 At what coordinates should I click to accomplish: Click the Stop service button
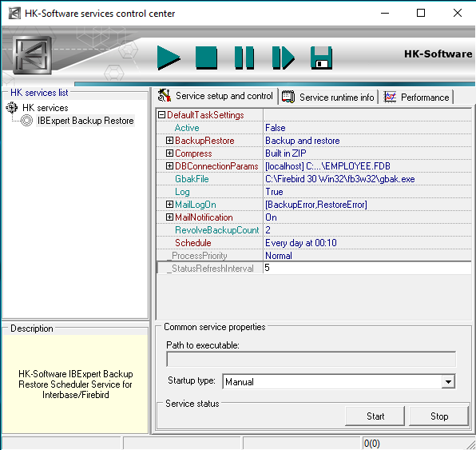pos(438,416)
